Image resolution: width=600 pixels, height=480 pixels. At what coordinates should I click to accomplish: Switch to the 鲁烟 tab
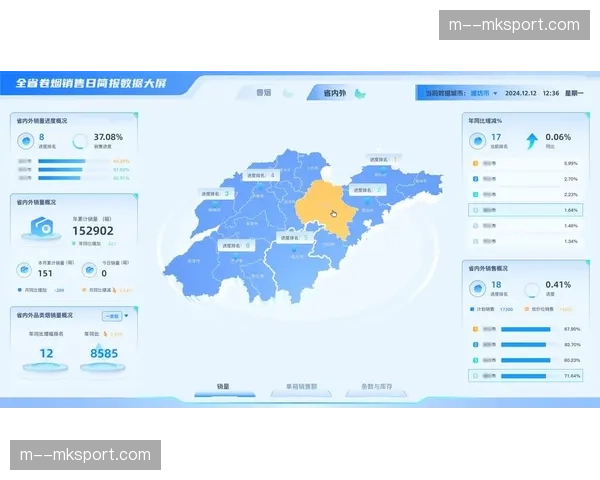click(264, 93)
